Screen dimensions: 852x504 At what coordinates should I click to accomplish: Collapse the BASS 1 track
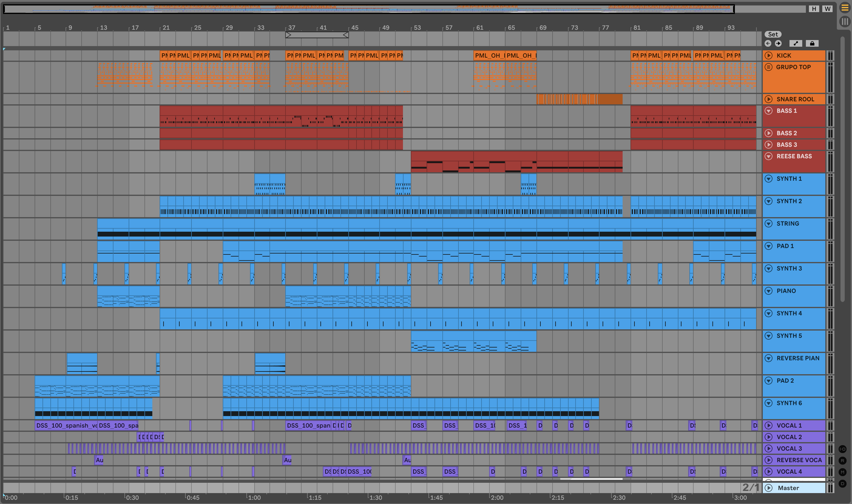(x=769, y=111)
